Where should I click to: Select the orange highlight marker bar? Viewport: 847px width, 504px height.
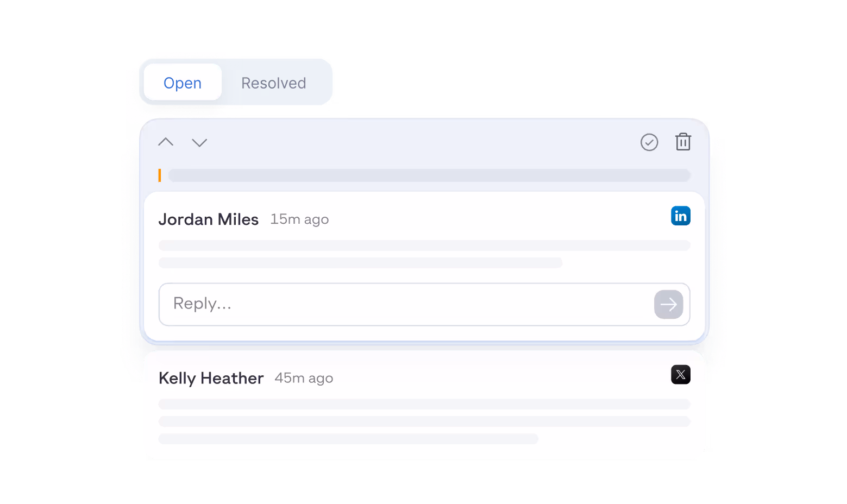tap(160, 175)
